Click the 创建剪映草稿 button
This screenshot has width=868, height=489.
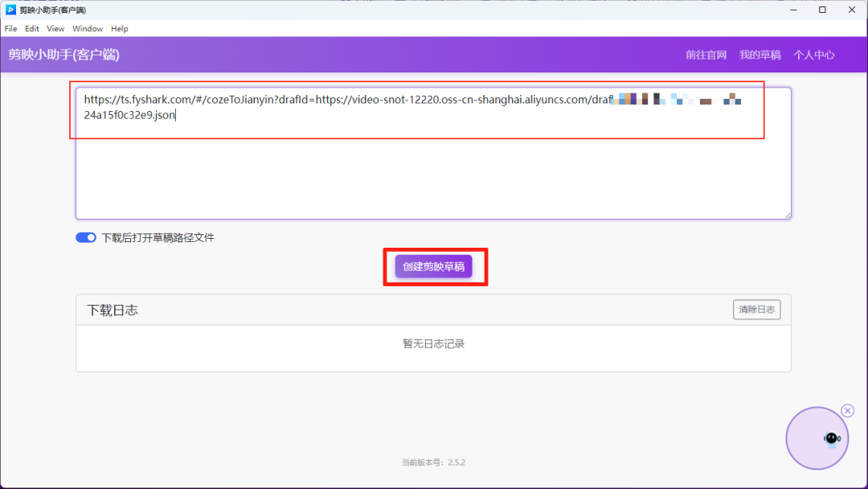(433, 266)
